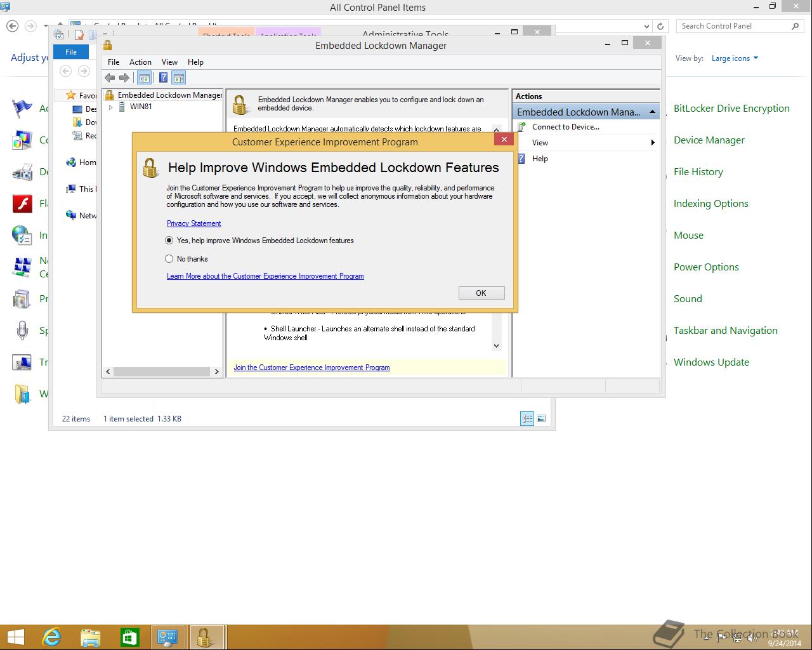The height and width of the screenshot is (650, 812).
Task: Expand the View submenu in Actions pane
Action: tap(653, 143)
